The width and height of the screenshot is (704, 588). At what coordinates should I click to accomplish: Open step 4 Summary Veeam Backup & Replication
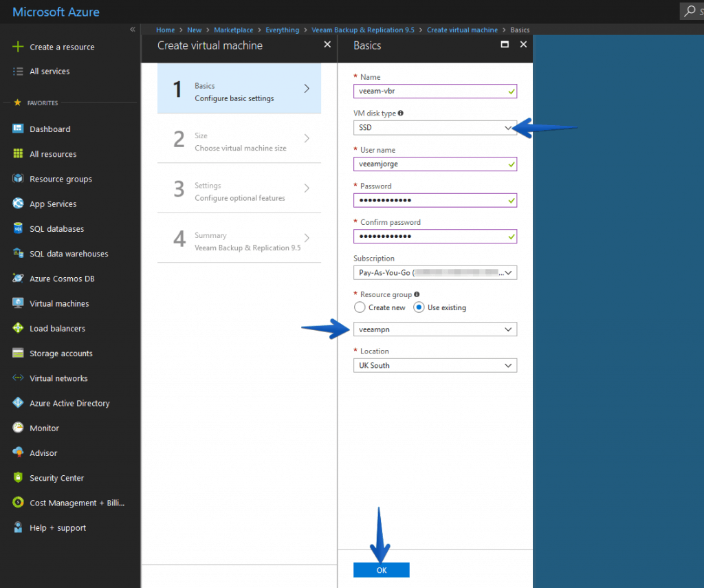pyautogui.click(x=239, y=238)
